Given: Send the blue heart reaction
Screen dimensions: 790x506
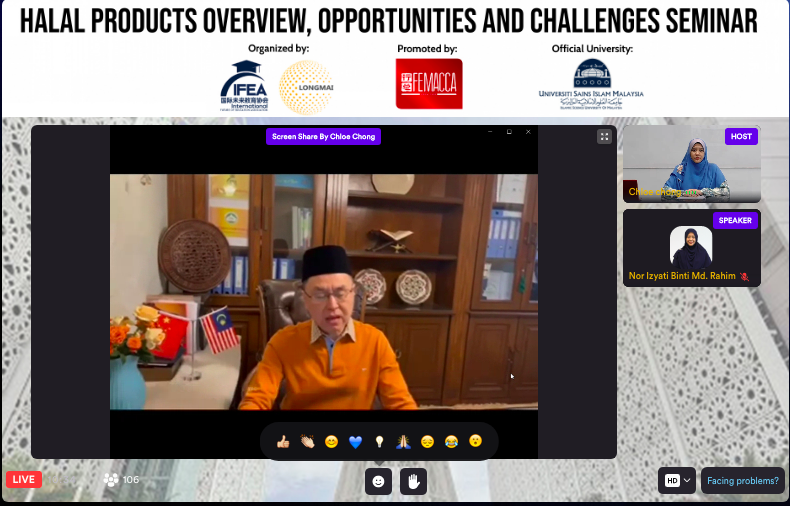Looking at the screenshot, I should pyautogui.click(x=356, y=442).
